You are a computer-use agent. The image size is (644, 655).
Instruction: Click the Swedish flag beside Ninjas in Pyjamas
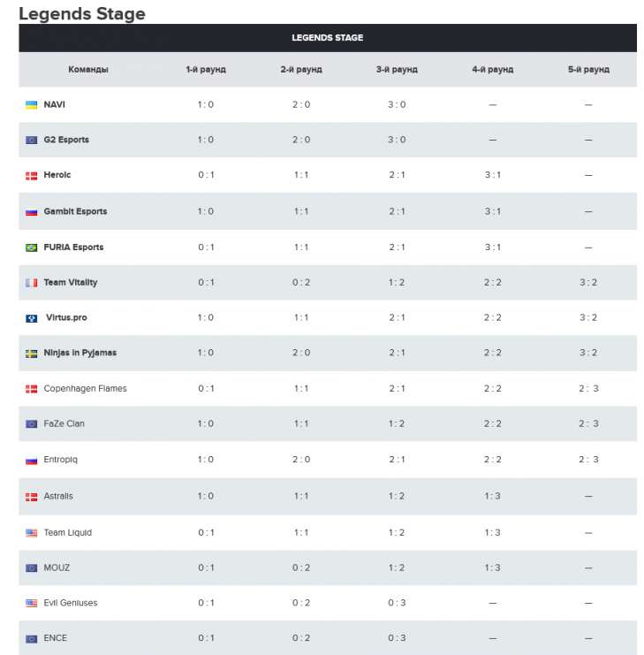point(32,354)
